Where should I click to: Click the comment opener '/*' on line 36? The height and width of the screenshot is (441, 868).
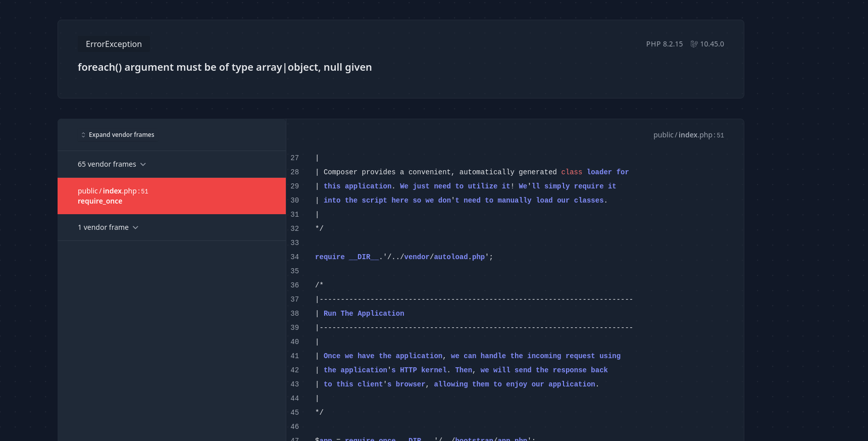pyautogui.click(x=319, y=285)
